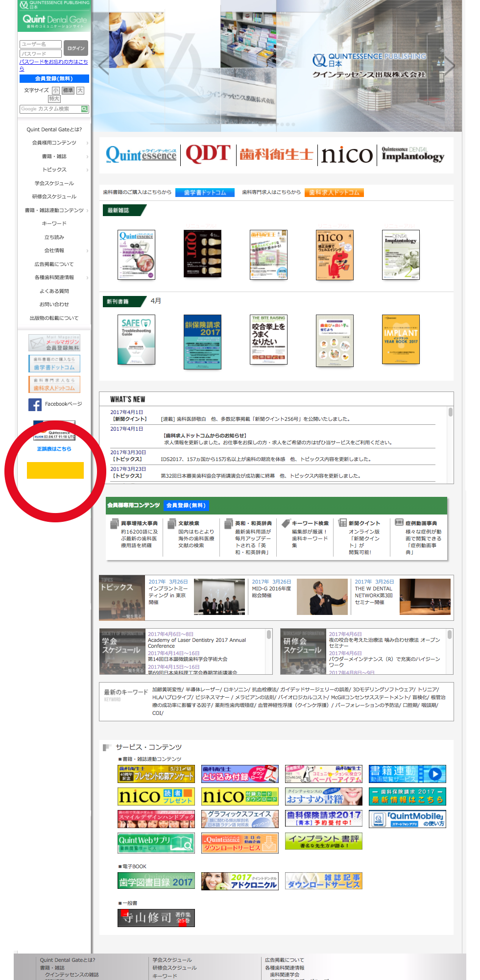Viewport: 480px width, 980px height.
Task: Click 会員登録(無料) in the green member bar
Action: pos(186,505)
